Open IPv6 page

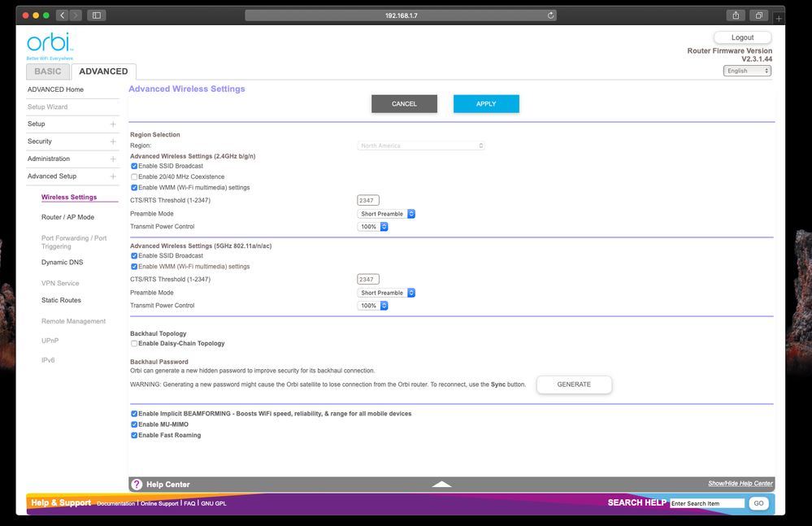click(48, 360)
